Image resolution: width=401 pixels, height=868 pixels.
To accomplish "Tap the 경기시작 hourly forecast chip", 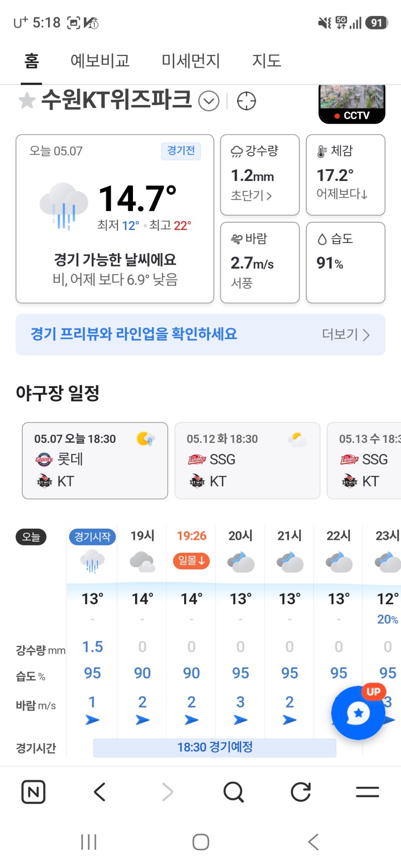I will point(93,537).
